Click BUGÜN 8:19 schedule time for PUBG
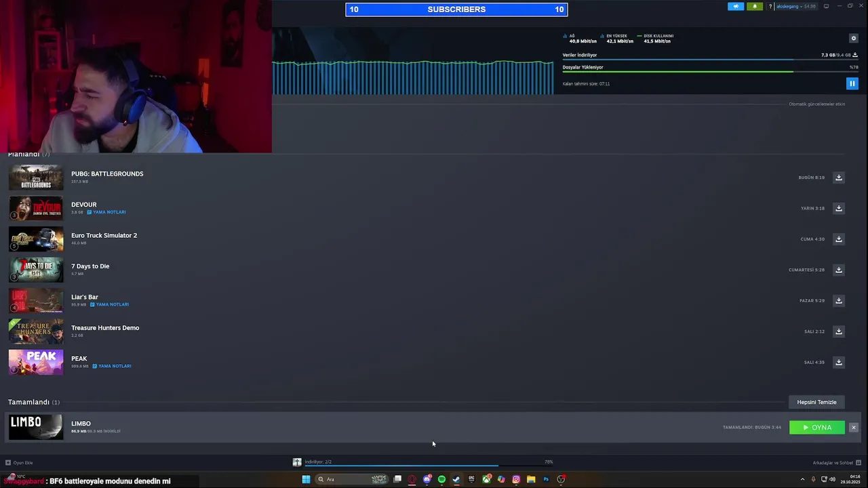This screenshot has height=488, width=868. tap(811, 178)
